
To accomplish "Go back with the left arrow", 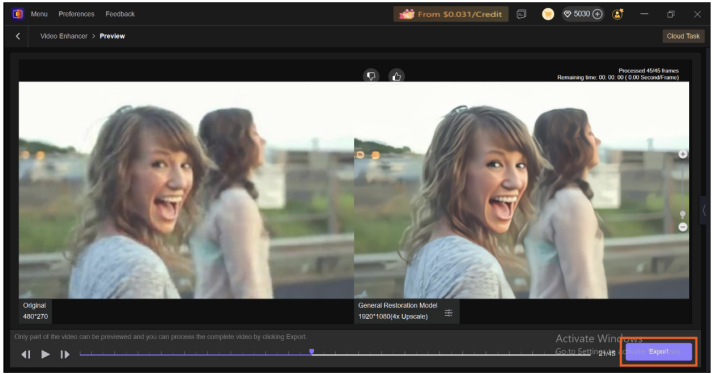I will click(x=18, y=36).
